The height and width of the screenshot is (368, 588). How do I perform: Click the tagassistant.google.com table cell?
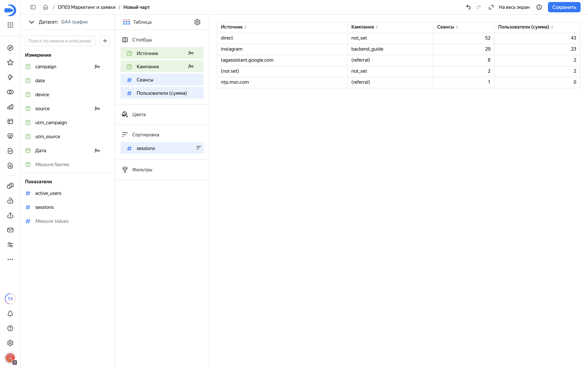coord(282,60)
